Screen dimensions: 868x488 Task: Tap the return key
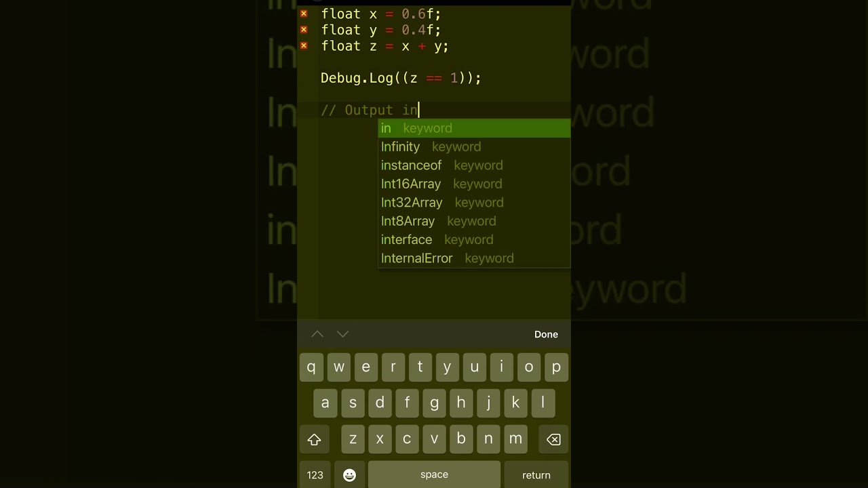(536, 475)
